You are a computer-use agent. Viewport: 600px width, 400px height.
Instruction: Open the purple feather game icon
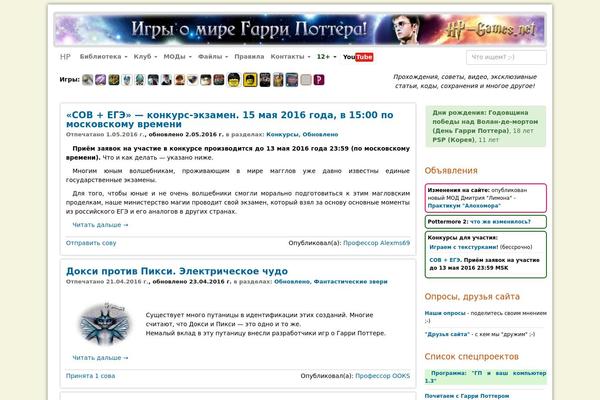pyautogui.click(x=101, y=80)
